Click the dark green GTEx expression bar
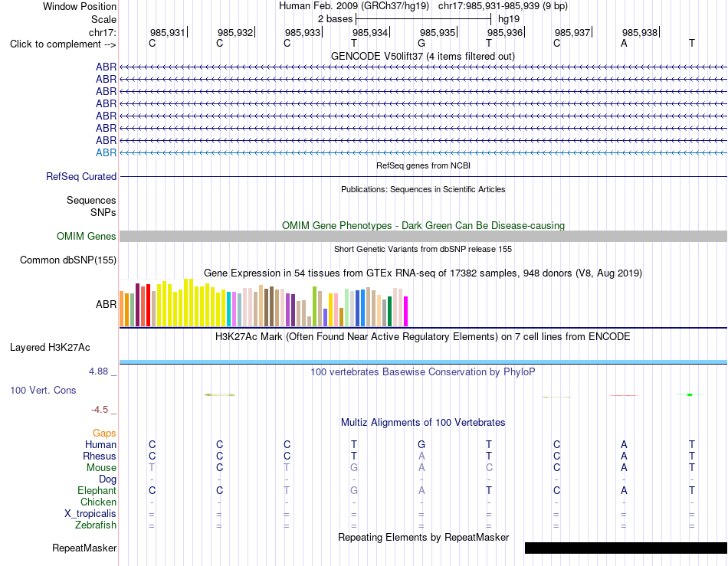728x566 pixels. 390,311
